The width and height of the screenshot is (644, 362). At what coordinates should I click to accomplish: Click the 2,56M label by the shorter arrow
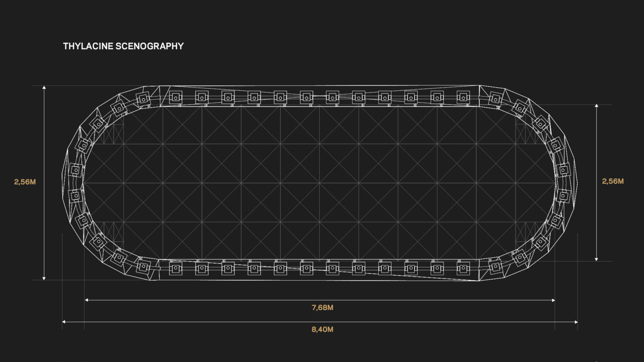pos(613,181)
